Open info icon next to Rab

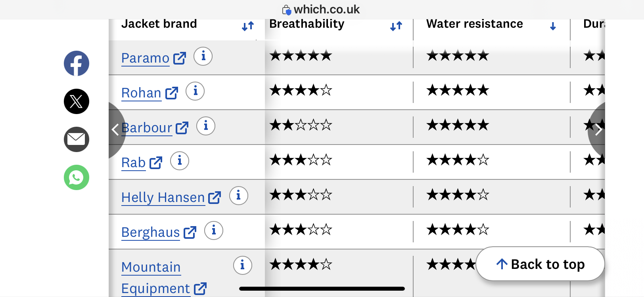tap(180, 161)
